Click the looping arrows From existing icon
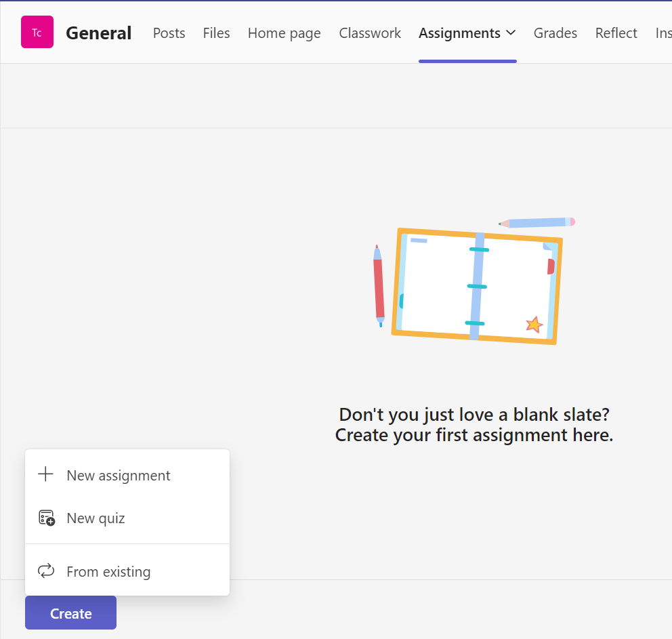This screenshot has width=672, height=639. pos(46,571)
